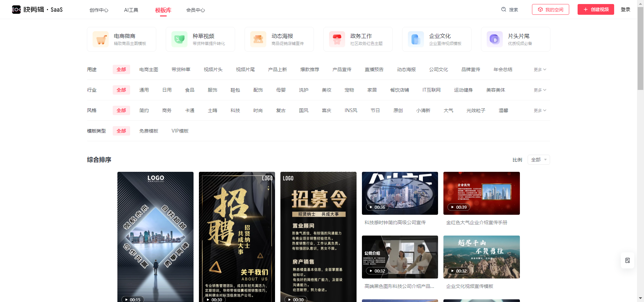Image resolution: width=644 pixels, height=302 pixels.
Task: Expand 更多 in the 行业 filter row
Action: pos(540,90)
